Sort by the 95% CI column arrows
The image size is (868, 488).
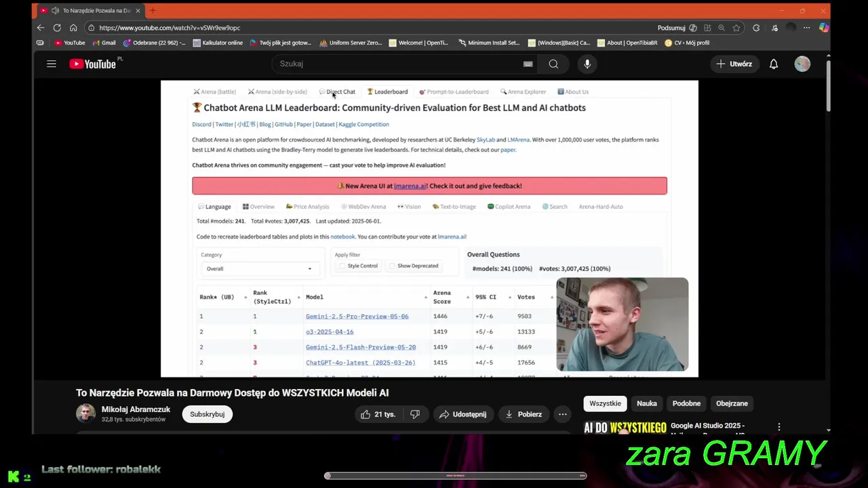[509, 297]
